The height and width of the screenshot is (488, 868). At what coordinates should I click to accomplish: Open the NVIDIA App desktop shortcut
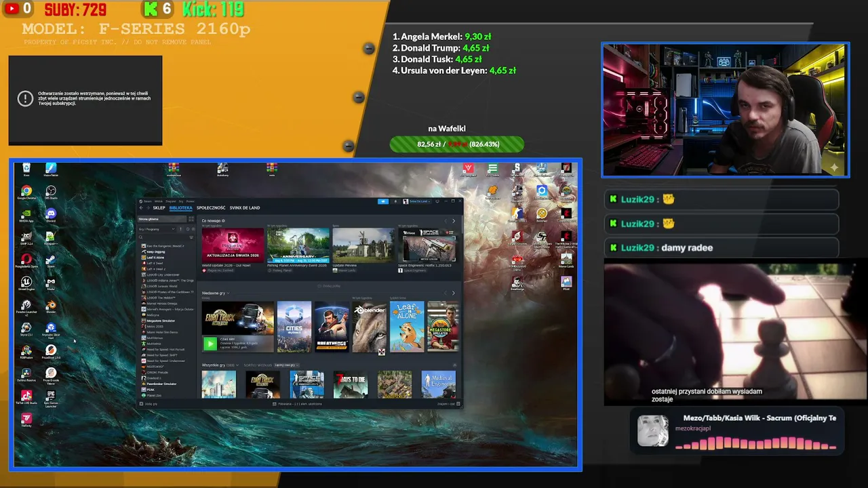(26, 216)
